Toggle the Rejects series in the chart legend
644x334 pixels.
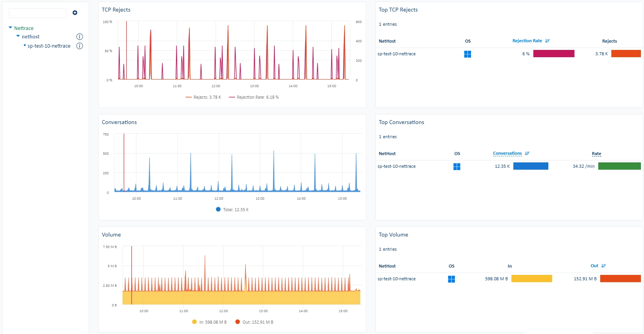pyautogui.click(x=203, y=98)
